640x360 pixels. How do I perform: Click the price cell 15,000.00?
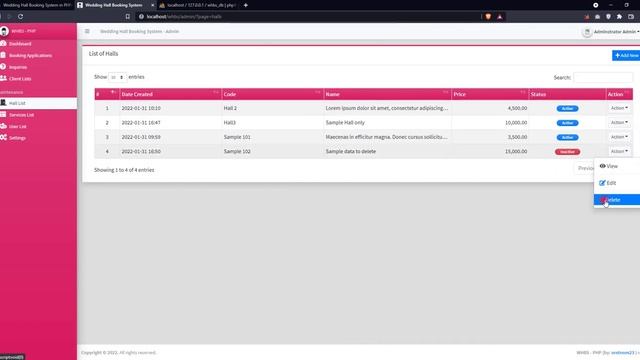tap(490, 151)
